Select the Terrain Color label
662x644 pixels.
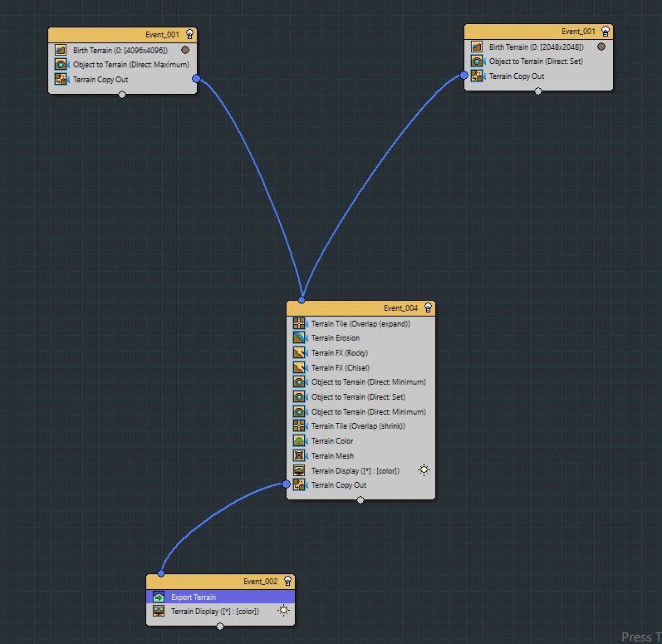tap(332, 441)
